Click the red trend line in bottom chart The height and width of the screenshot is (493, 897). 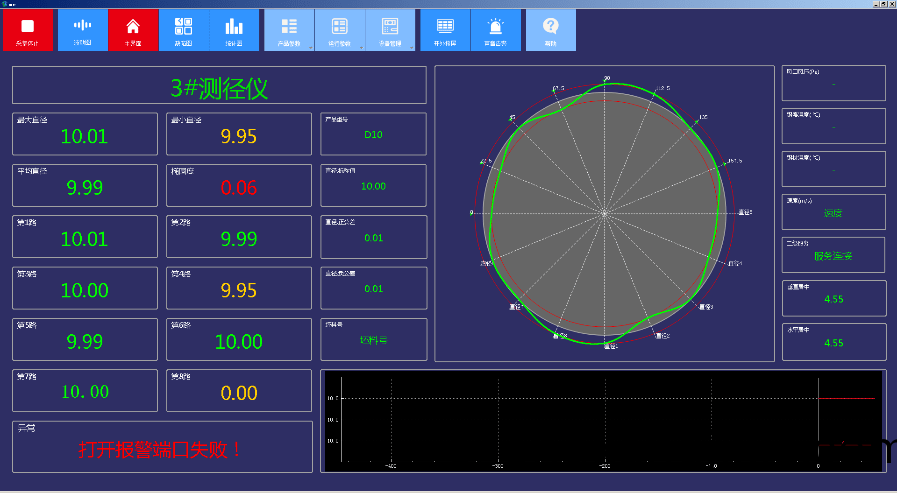[x=846, y=398]
